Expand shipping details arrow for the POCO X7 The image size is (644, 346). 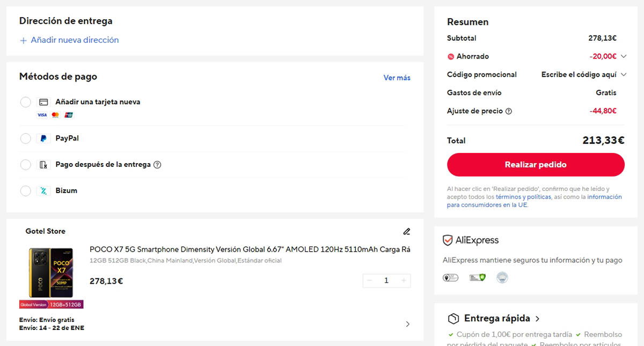point(407,324)
